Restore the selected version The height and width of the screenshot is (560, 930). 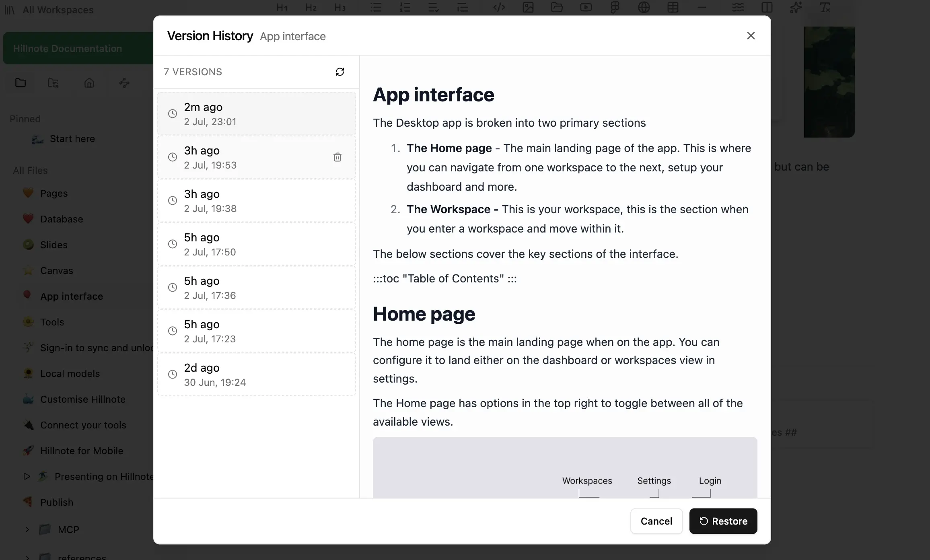point(723,521)
